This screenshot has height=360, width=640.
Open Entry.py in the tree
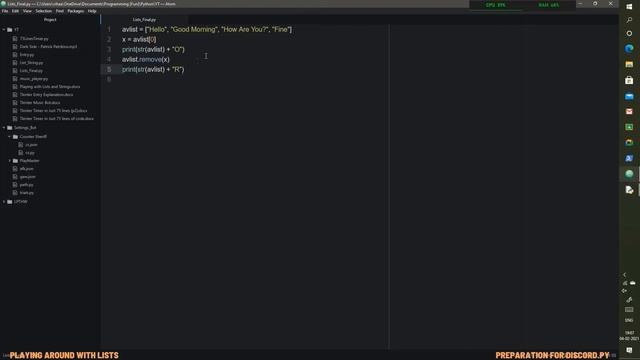click(x=27, y=55)
